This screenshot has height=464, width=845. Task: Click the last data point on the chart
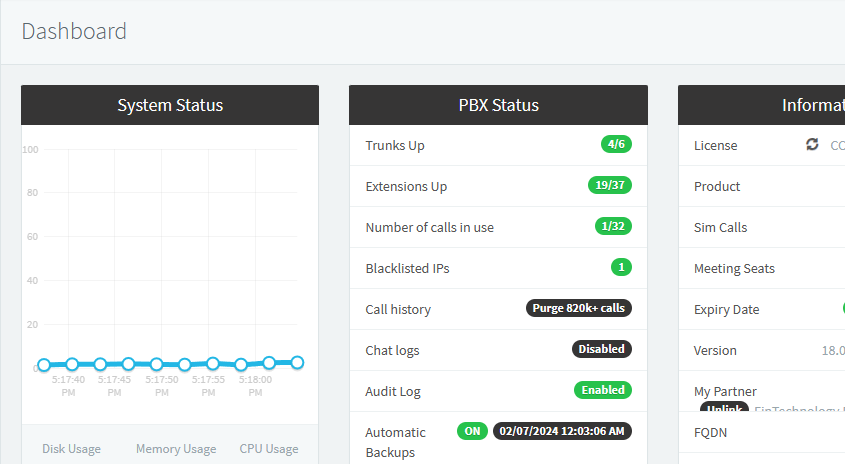297,362
